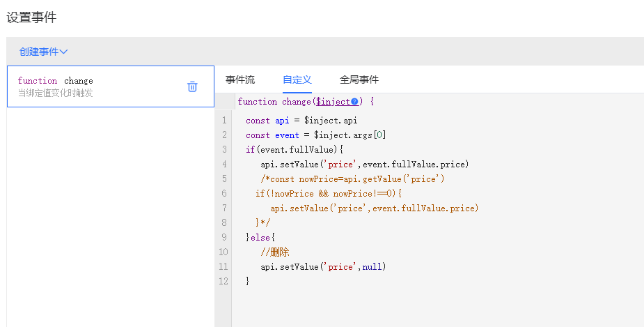Viewport: 644px width, 327px height.
Task: Click line 1 const api code
Action: [x=301, y=121]
